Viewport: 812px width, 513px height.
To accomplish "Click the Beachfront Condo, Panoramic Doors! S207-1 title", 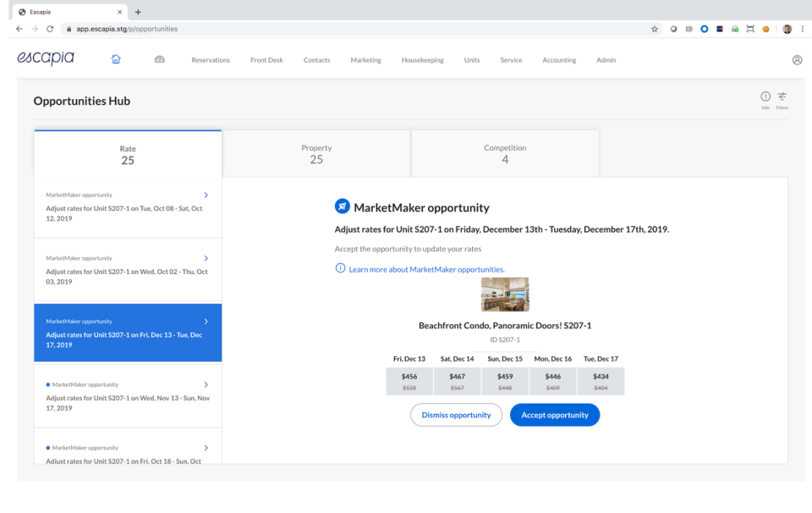I will (505, 325).
